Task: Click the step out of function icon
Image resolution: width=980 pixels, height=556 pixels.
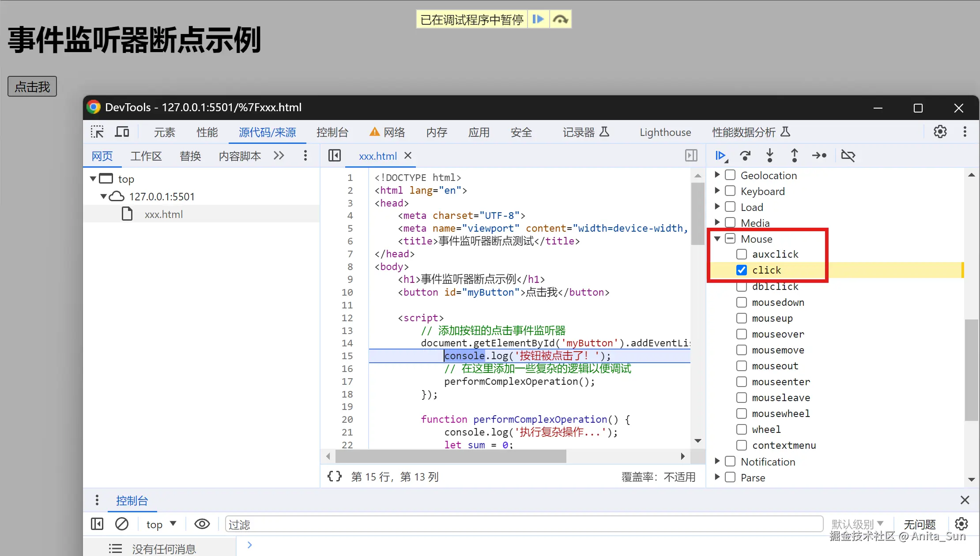Action: tap(794, 155)
